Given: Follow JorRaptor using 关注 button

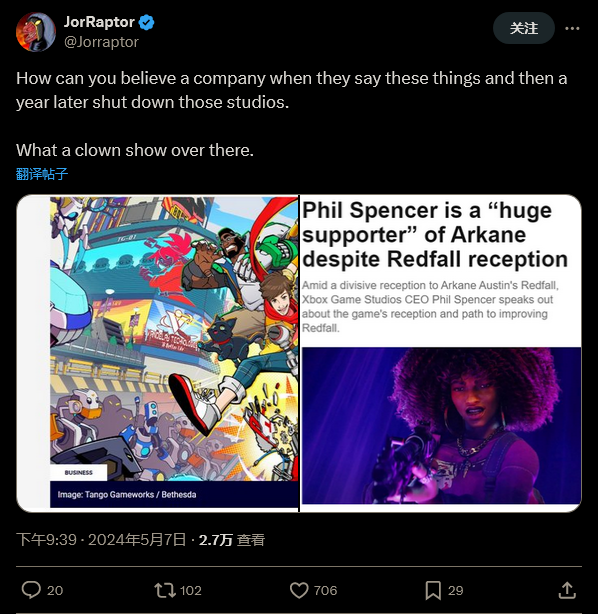Looking at the screenshot, I should tap(524, 28).
